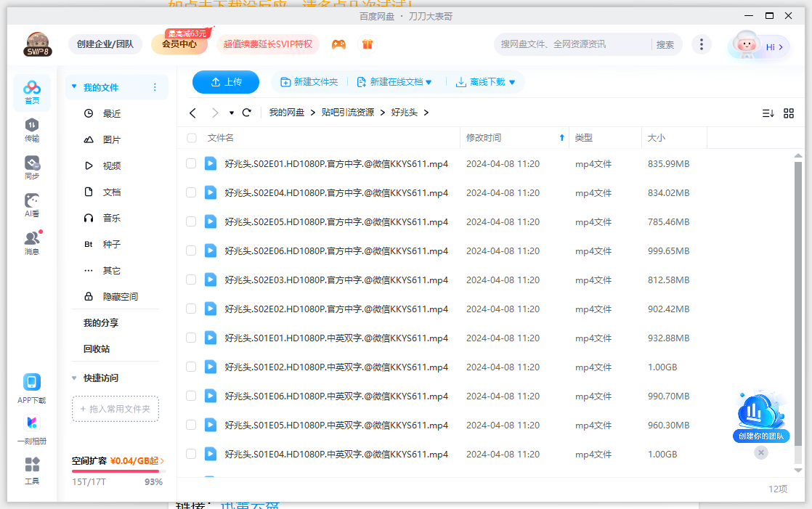The height and width of the screenshot is (509, 812).
Task: Click video icon of S02E01 file
Action: pos(210,163)
